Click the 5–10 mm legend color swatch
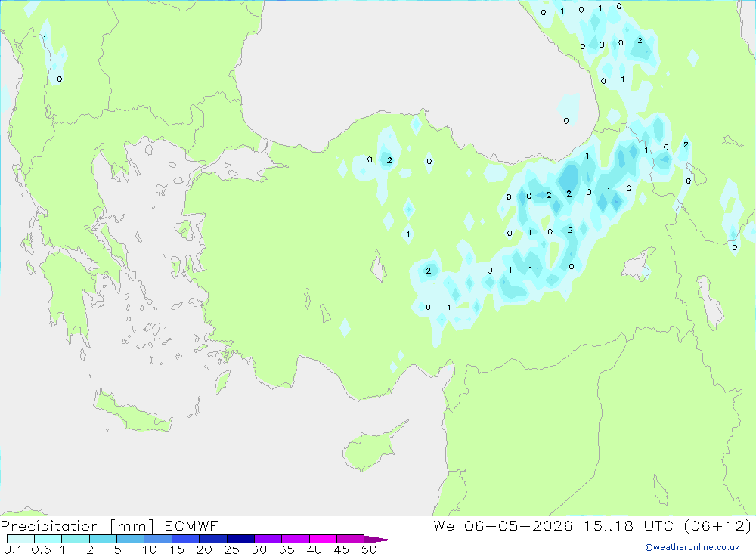756x554 pixels. [130, 539]
